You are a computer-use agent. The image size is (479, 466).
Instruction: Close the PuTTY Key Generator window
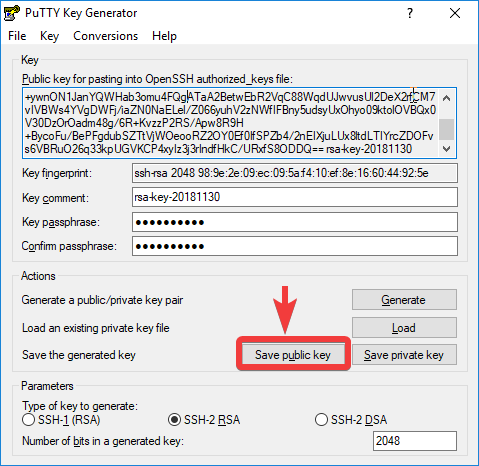click(455, 13)
